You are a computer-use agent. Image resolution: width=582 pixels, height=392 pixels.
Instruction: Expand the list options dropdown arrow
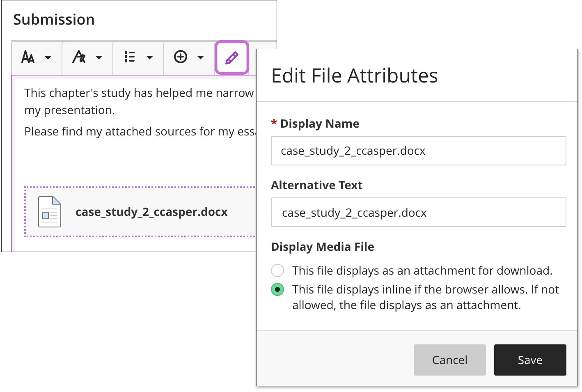pyautogui.click(x=150, y=57)
